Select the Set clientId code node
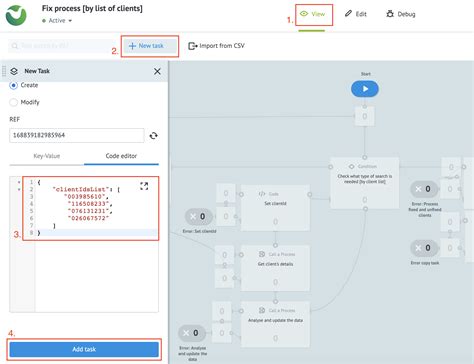 (275, 208)
